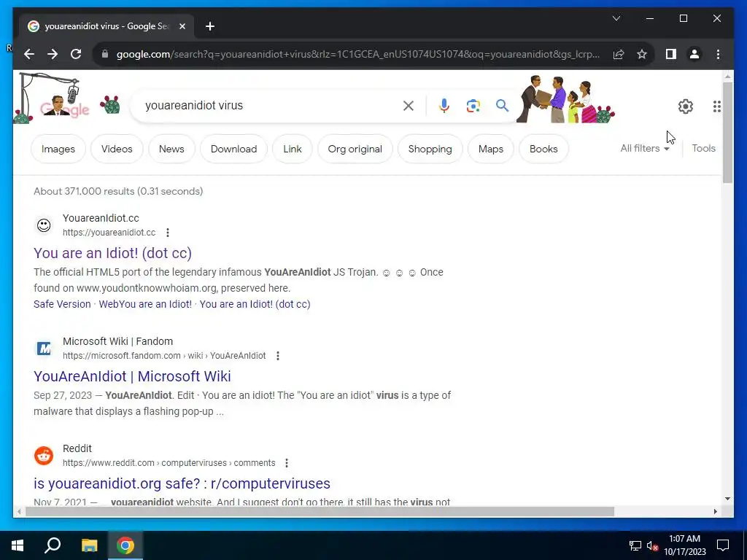The height and width of the screenshot is (560, 747).
Task: Start voice search with microphone icon
Action: (444, 106)
